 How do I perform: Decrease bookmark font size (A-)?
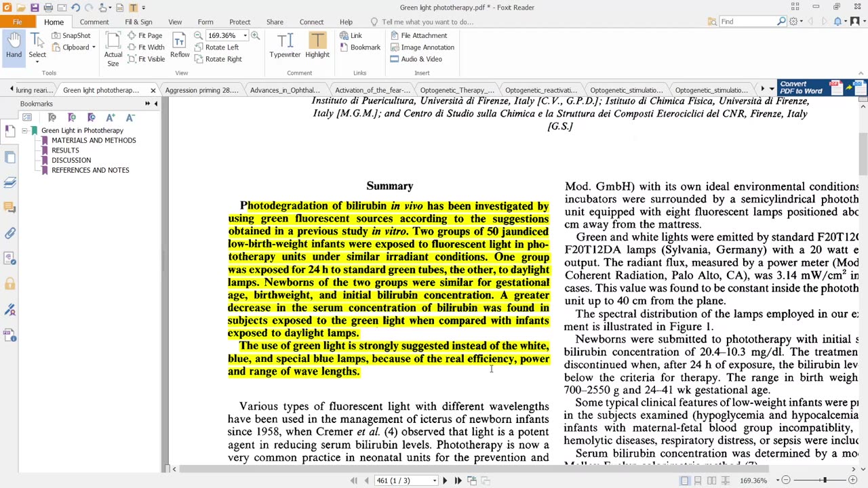click(130, 117)
